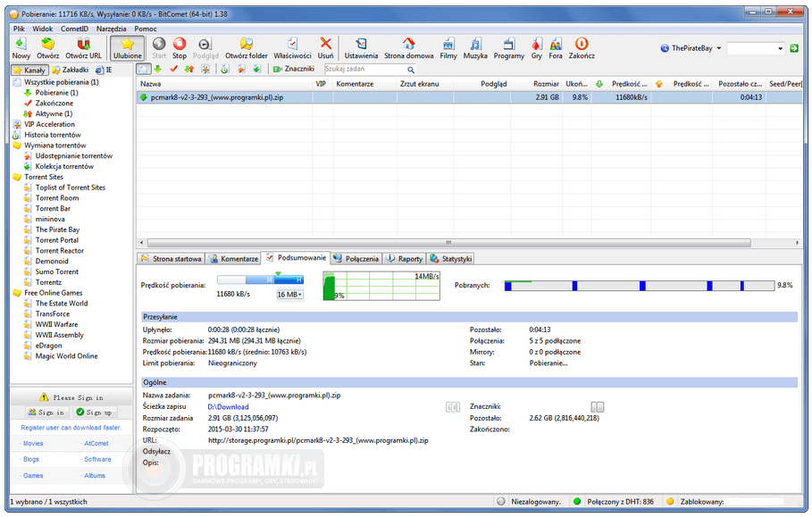Viewport: 812px width, 517px height.
Task: Show downloading tasks filter (green arrow)
Action: point(158,69)
